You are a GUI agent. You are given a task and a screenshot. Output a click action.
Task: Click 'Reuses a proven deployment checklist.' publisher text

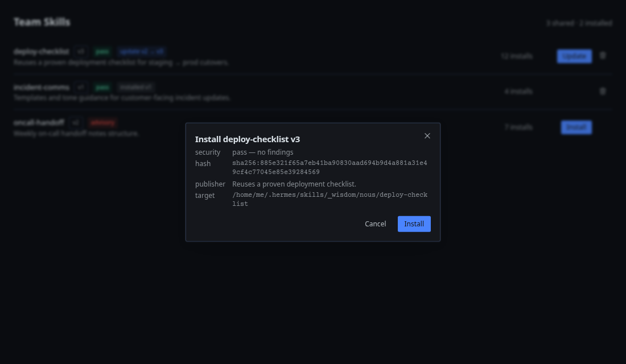coord(294,184)
